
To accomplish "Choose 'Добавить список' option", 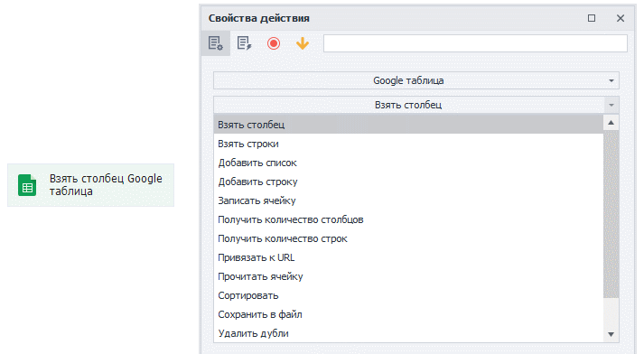I will tap(408, 163).
